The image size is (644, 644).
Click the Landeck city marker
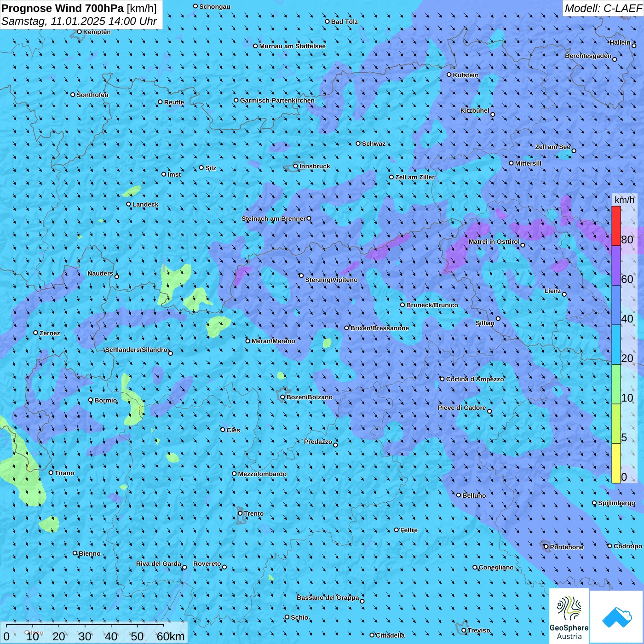click(x=129, y=204)
